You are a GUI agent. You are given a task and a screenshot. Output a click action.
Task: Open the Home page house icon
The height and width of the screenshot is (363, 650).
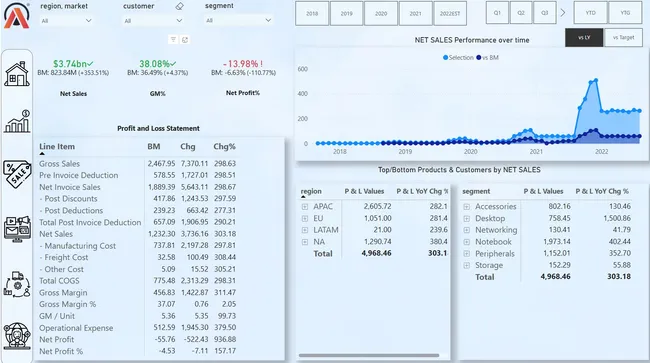click(17, 74)
